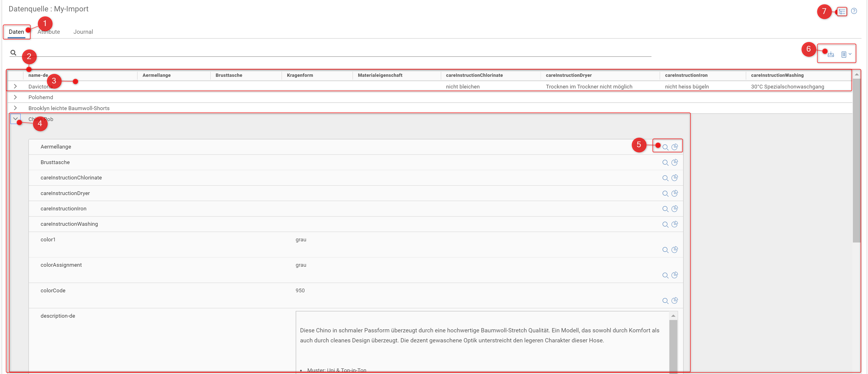
Task: Expand Brooklyn leichte Baumwoll-Shorts row
Action: 15,108
